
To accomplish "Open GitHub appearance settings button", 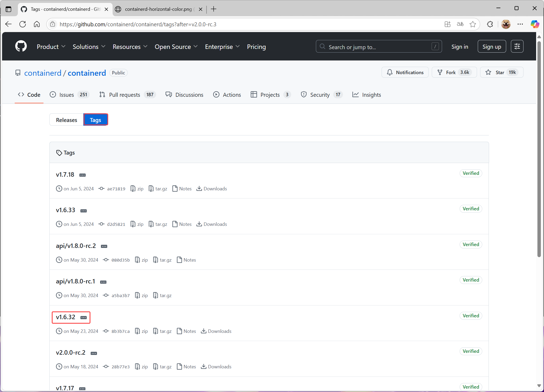I will (517, 46).
